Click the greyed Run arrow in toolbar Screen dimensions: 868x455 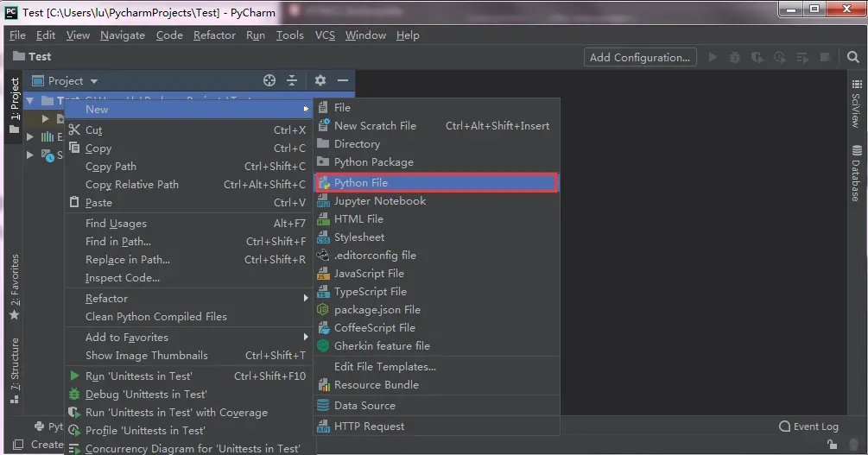pyautogui.click(x=713, y=57)
